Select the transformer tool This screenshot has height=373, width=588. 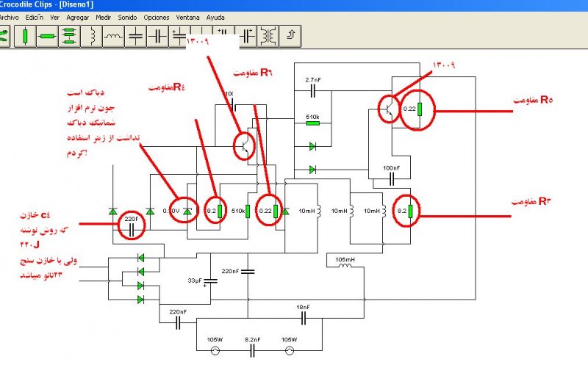pos(268,36)
